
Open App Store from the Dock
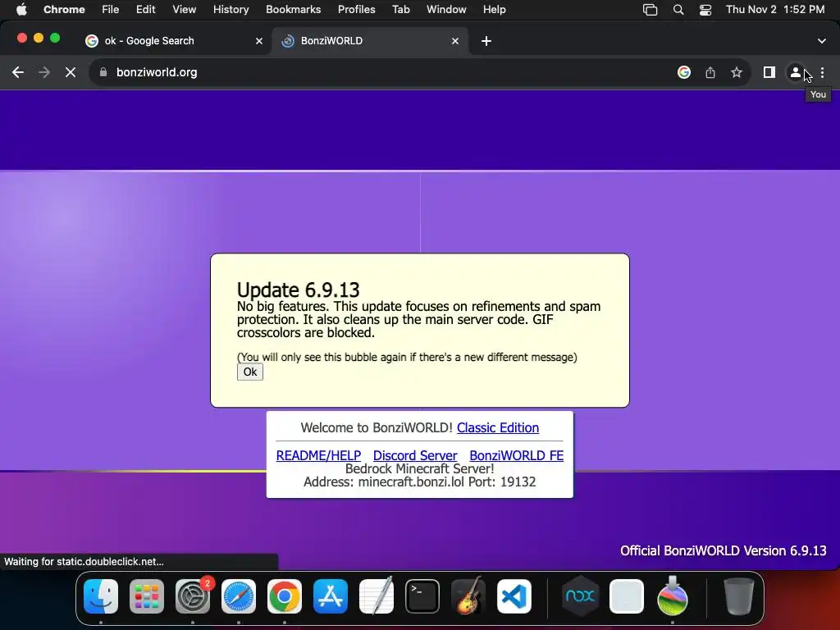pos(331,596)
